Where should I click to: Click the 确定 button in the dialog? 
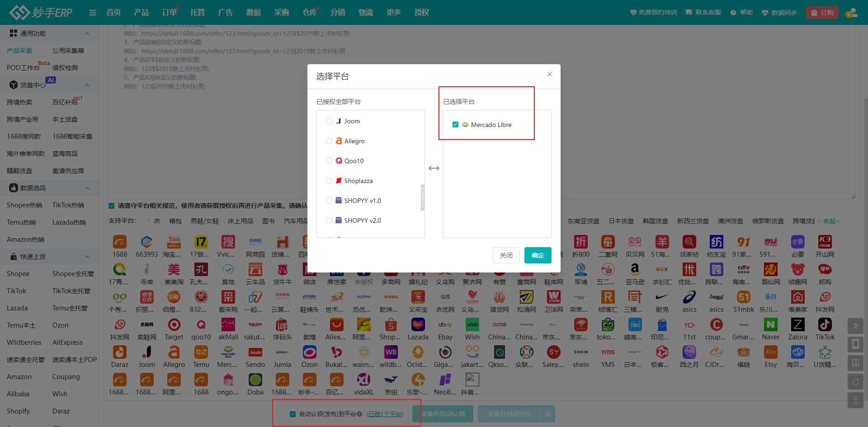(x=538, y=255)
